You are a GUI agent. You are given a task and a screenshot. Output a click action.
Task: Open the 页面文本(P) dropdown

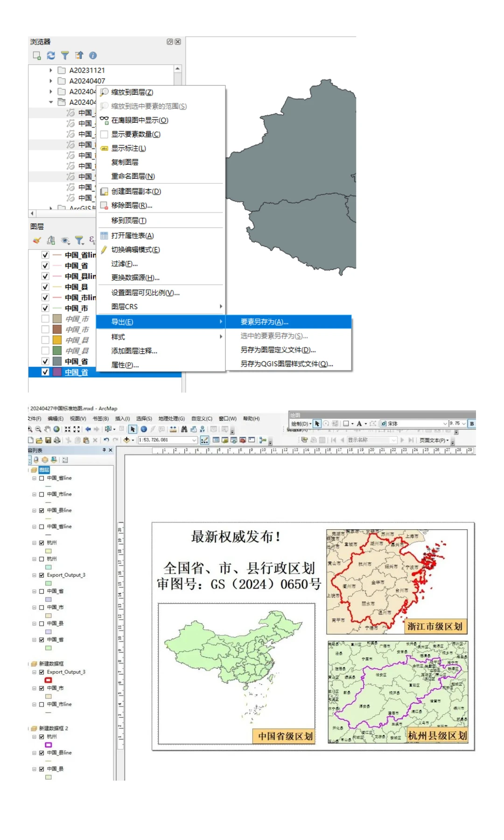(434, 440)
